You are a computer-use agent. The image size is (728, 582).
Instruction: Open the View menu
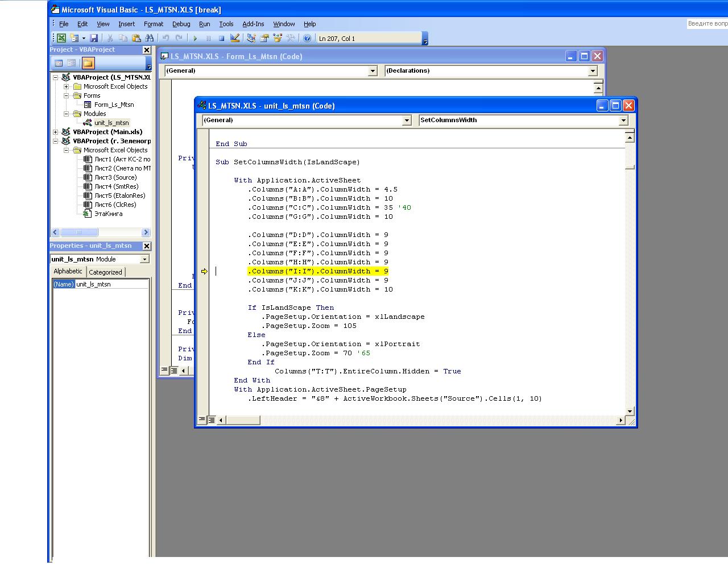click(x=103, y=24)
